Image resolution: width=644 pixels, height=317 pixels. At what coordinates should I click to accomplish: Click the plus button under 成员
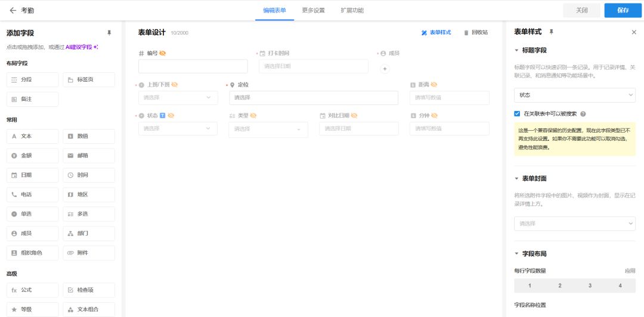click(385, 69)
